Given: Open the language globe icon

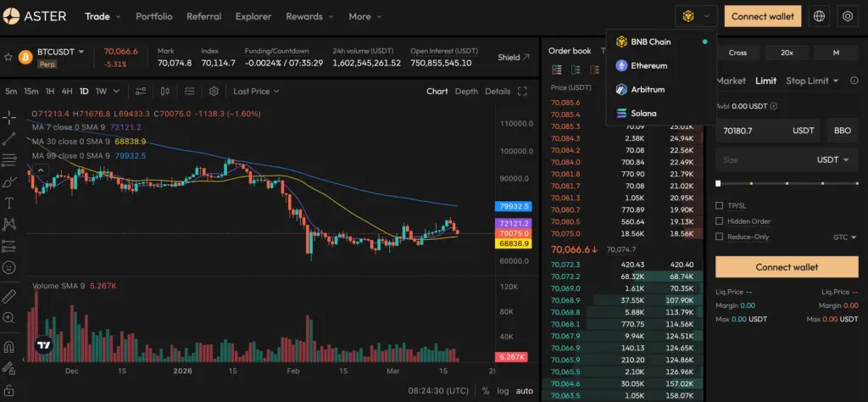Looking at the screenshot, I should click(820, 16).
